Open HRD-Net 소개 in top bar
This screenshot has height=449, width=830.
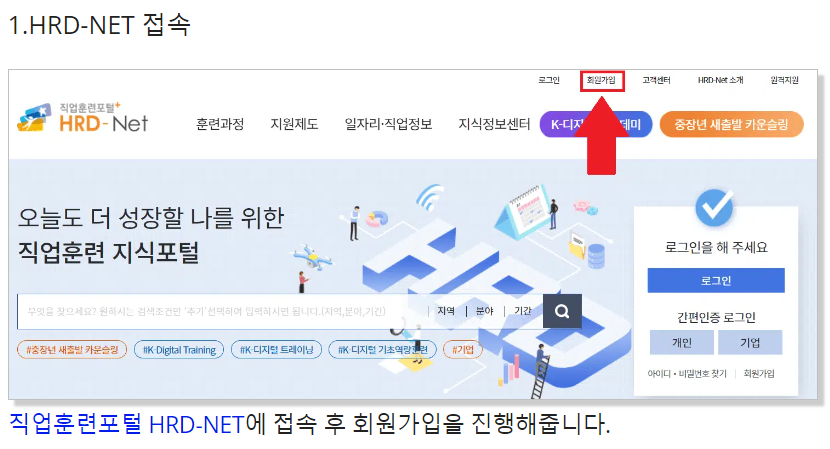720,80
